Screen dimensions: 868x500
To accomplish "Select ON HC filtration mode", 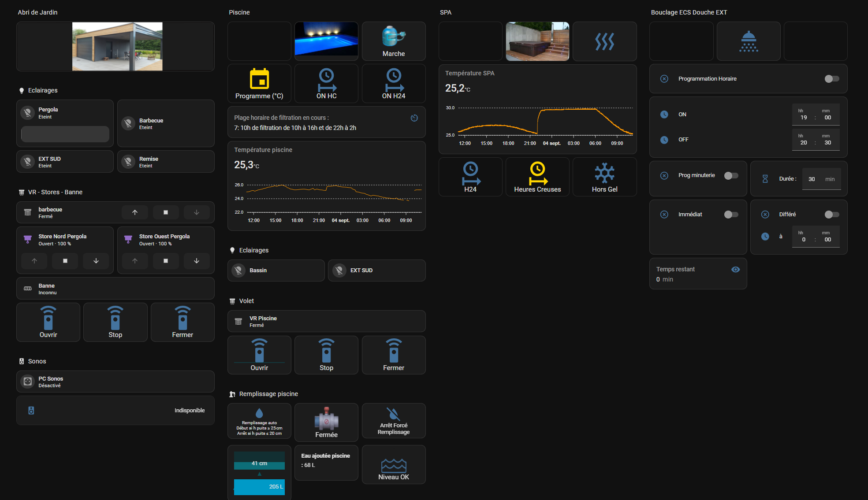I will coord(326,79).
